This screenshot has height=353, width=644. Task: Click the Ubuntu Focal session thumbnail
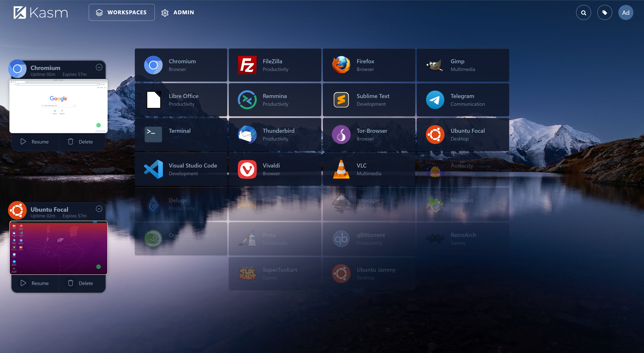[x=59, y=248]
